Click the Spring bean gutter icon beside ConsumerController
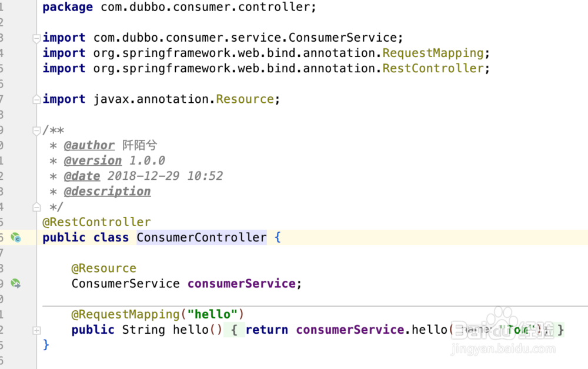 16,238
